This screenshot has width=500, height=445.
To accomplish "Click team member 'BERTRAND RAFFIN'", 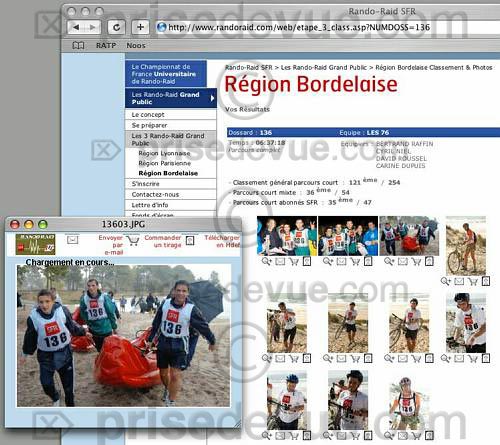I will point(404,144).
